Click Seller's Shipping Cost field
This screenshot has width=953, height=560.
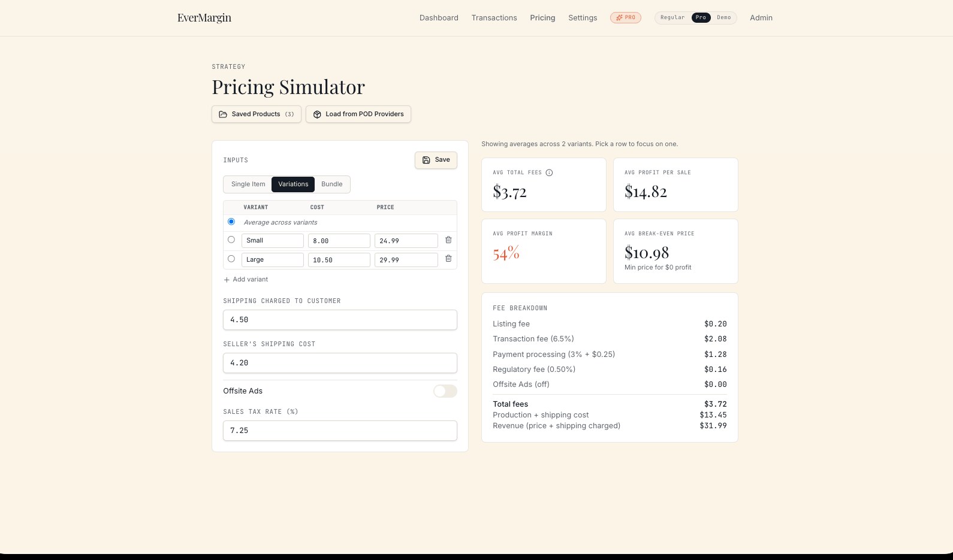point(340,363)
